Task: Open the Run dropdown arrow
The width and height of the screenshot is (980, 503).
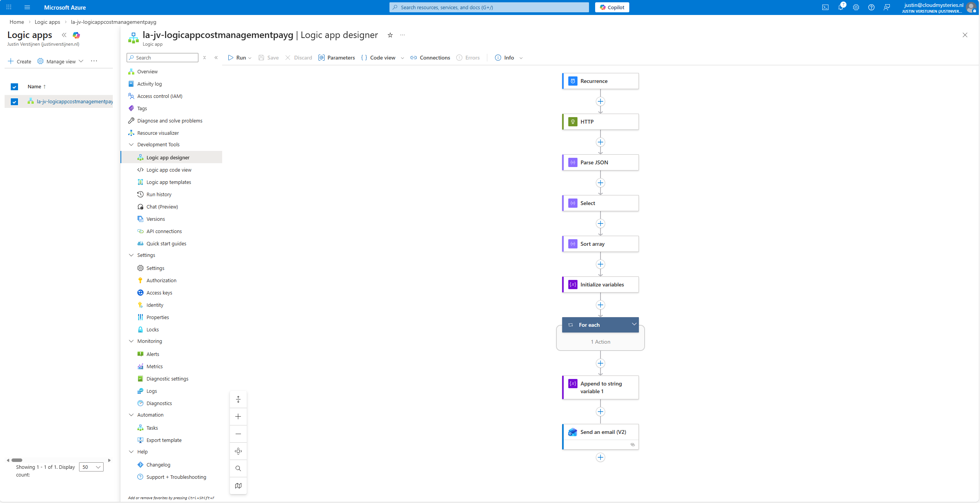Action: coord(250,58)
